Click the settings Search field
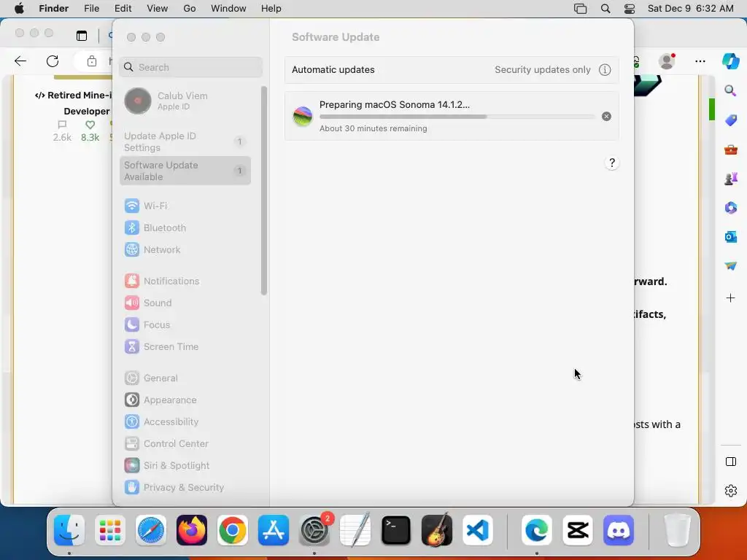 pos(190,67)
